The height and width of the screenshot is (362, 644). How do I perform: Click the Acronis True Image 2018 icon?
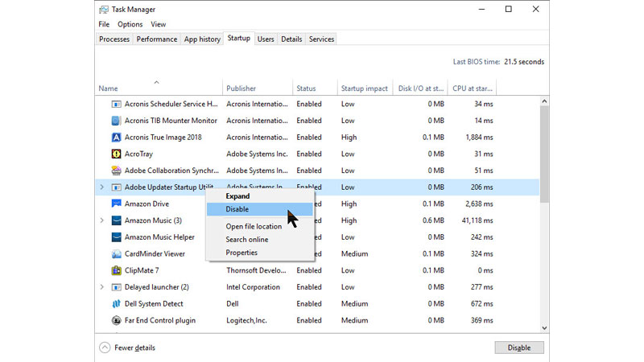point(116,138)
